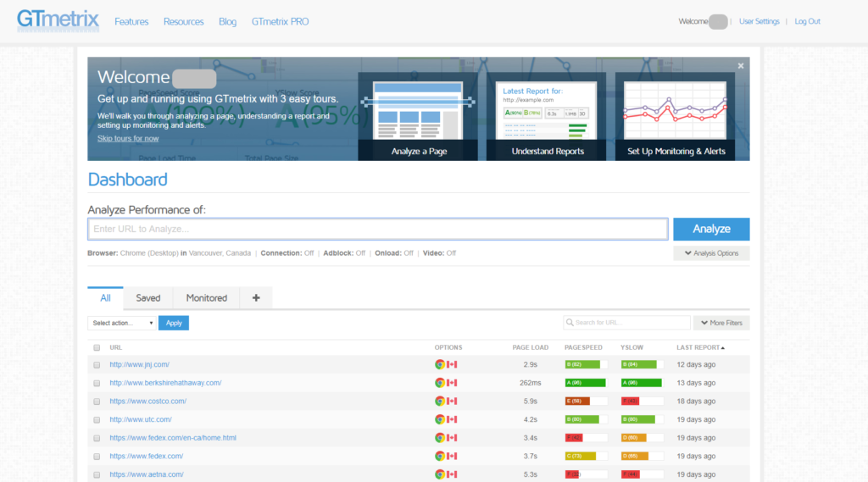Click Chrome icon in jnj.com row

[440, 365]
